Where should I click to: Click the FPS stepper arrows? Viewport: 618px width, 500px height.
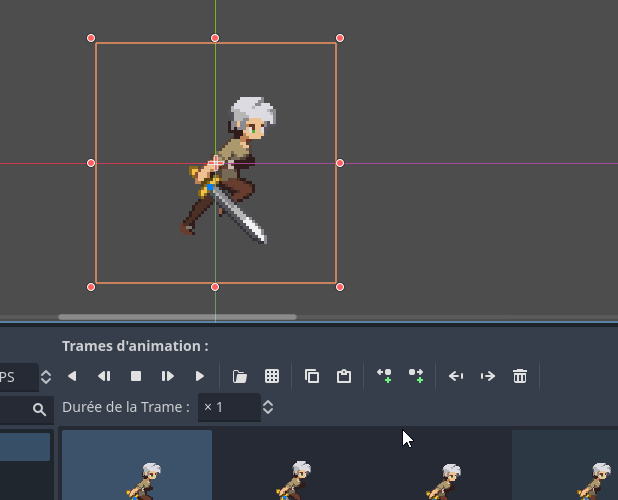pyautogui.click(x=46, y=377)
